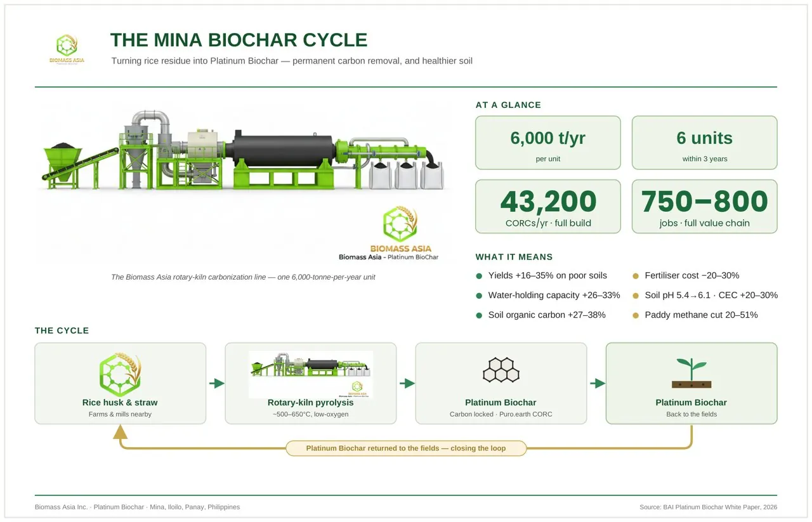This screenshot has height=522, width=812.
Task: Click the Rice husk & straw label
Action: tap(120, 402)
